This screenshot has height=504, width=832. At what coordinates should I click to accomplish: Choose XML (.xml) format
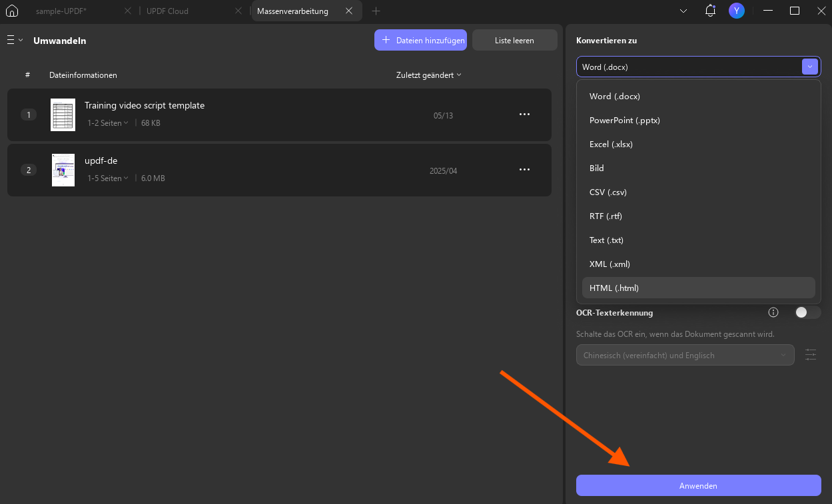(699, 264)
